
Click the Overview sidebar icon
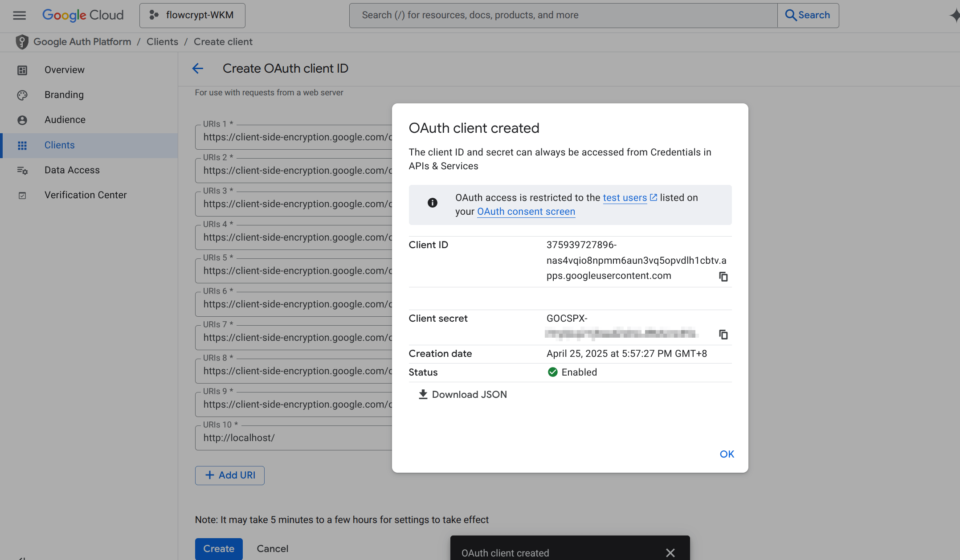(x=22, y=70)
